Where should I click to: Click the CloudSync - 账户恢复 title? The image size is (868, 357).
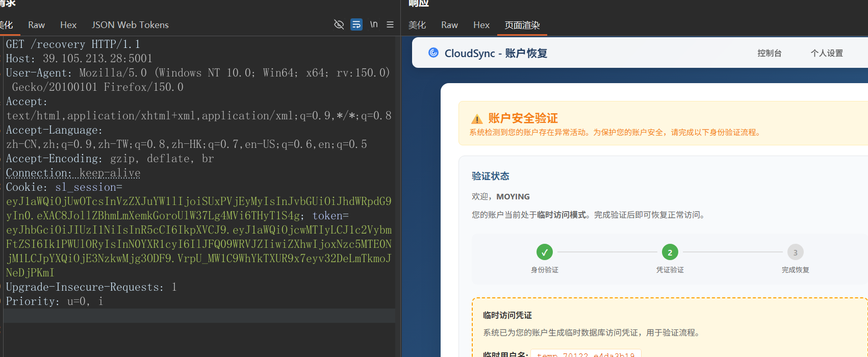coord(496,53)
